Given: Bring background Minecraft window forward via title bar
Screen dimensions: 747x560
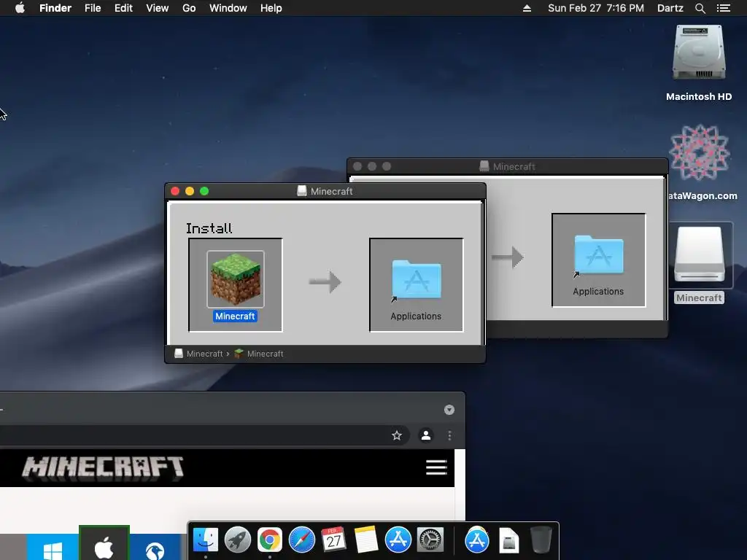Looking at the screenshot, I should tap(508, 166).
